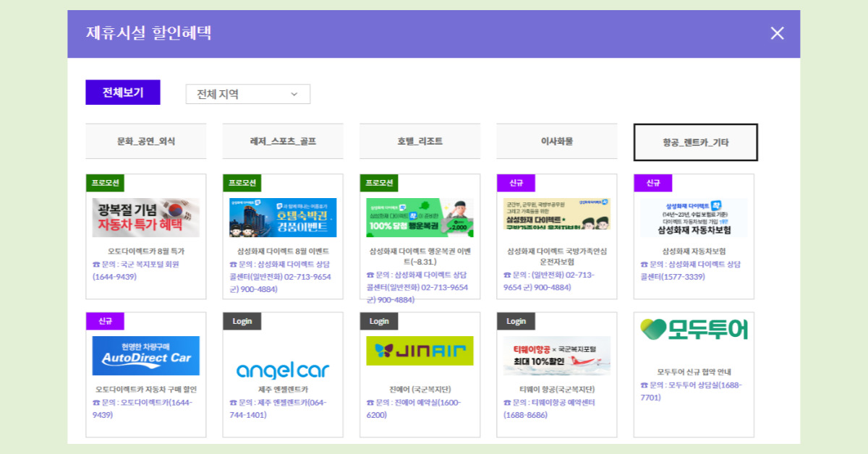This screenshot has width=868, height=454.
Task: Open the 삼성화재 자동차보험 banner image
Action: (x=694, y=218)
